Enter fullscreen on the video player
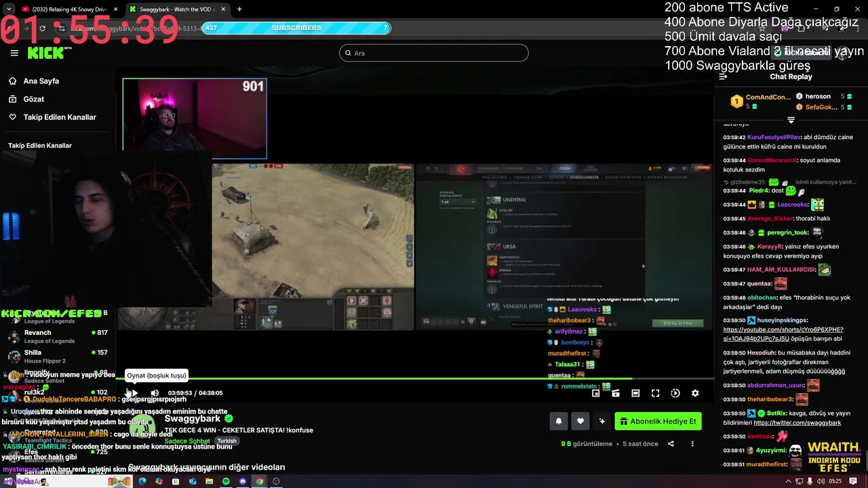This screenshot has width=868, height=488. [x=655, y=393]
